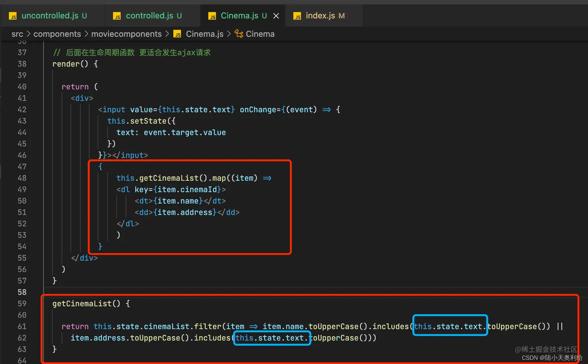Click the Chinese comment on line 37
Viewport: 588px width, 364px height.
(132, 52)
